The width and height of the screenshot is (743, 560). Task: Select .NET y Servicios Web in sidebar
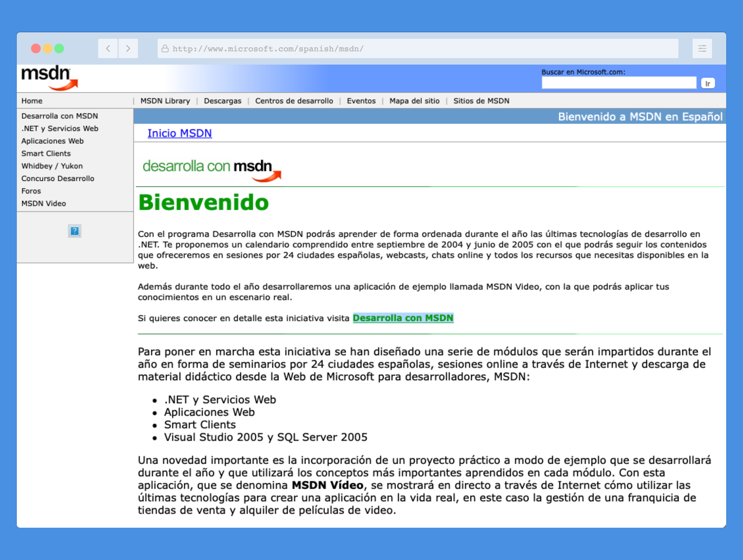[x=60, y=128]
